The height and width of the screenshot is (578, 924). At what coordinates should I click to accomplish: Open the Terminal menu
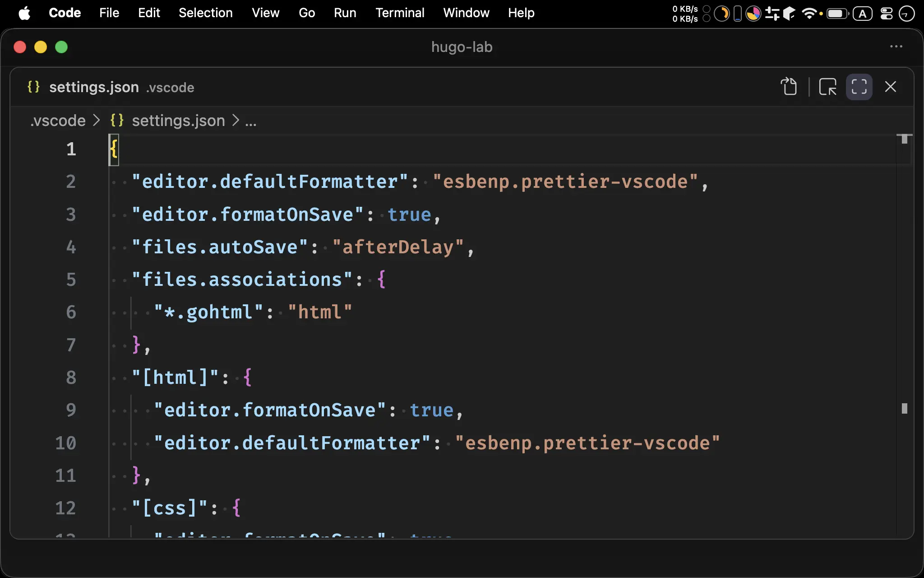tap(400, 13)
